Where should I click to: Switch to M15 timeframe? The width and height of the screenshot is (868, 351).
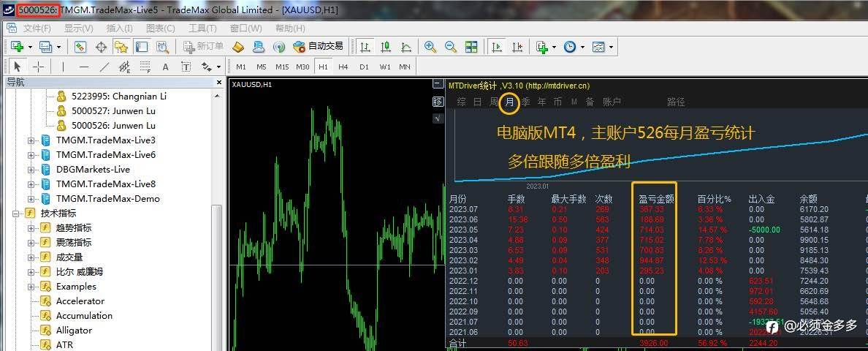282,67
